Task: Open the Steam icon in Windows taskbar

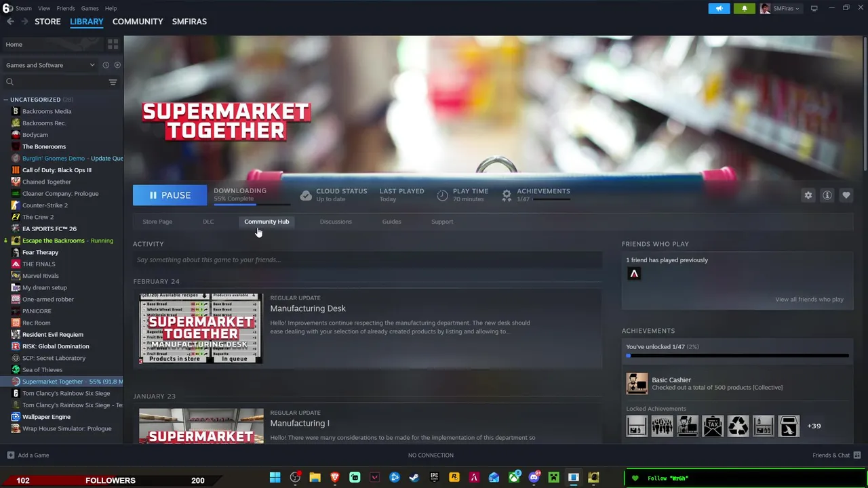Action: point(414,478)
